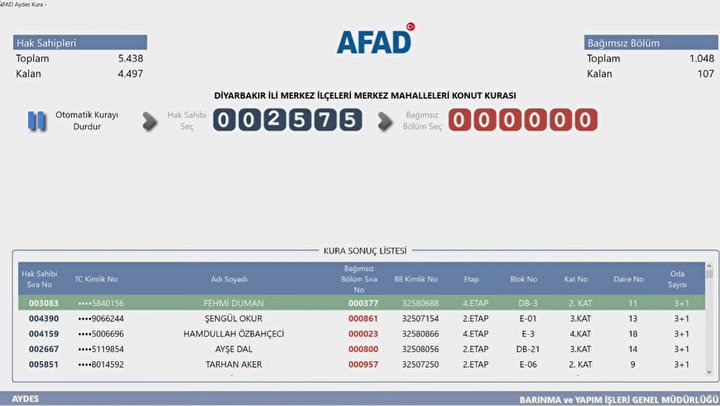Click the Blok No column header
This screenshot has height=406, width=720.
tap(524, 279)
